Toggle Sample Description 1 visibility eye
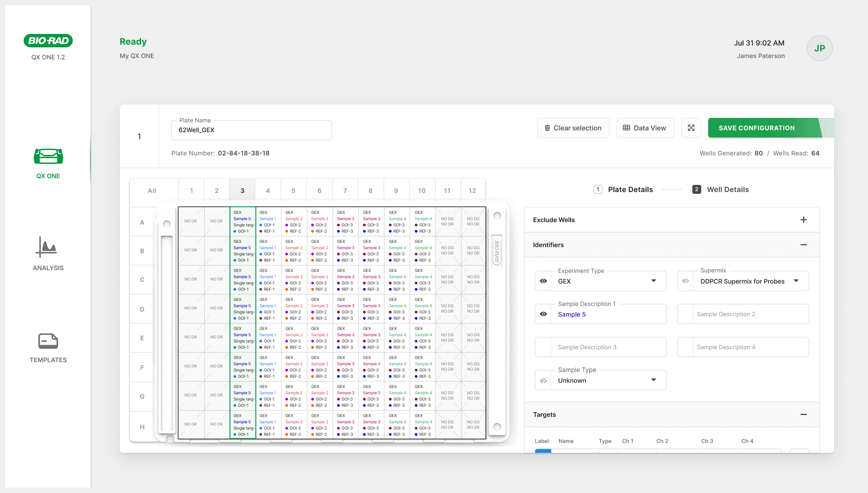868x493 pixels. point(543,314)
